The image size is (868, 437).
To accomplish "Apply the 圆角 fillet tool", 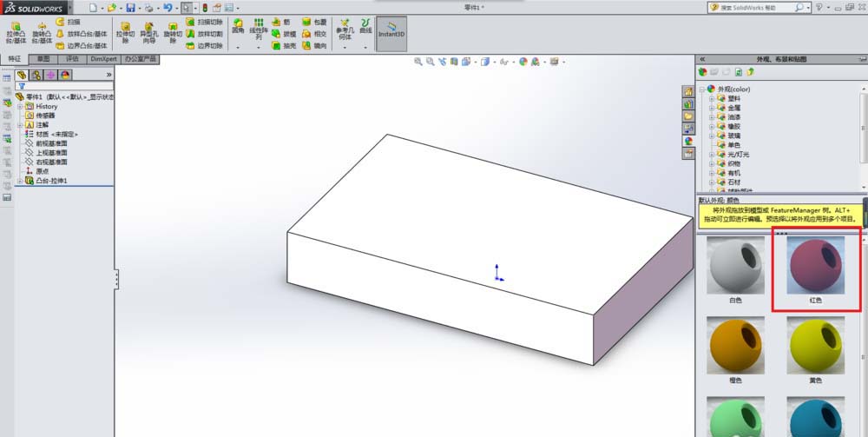I will [238, 27].
